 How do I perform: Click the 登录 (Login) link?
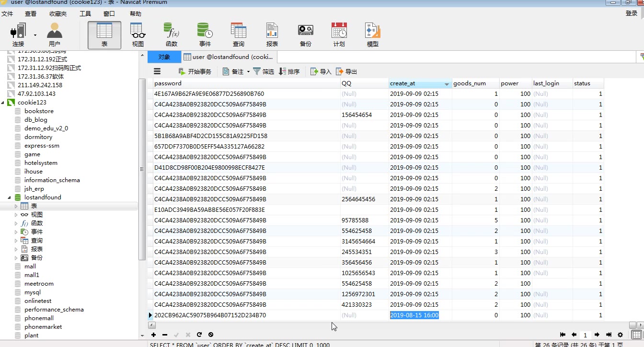point(632,13)
